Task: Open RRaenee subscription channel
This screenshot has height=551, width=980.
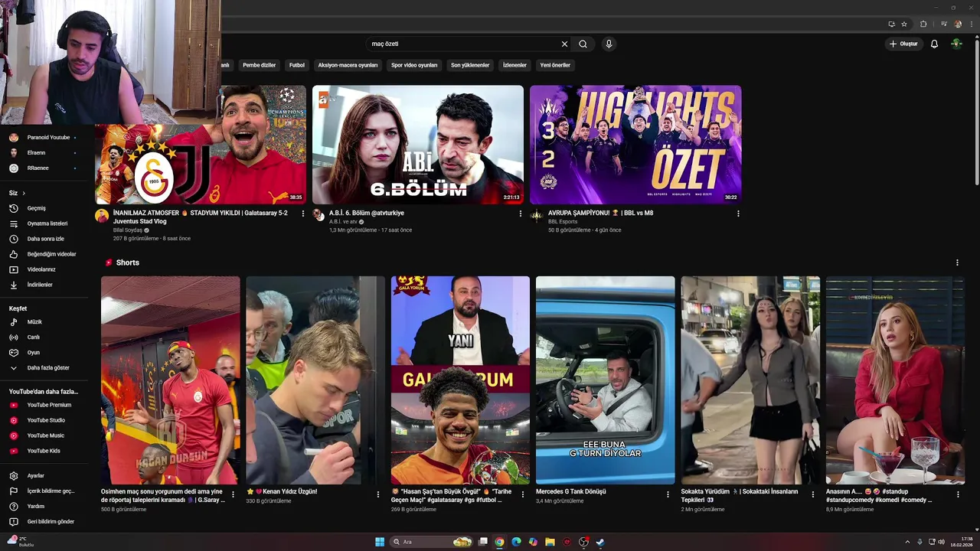Action: 43,168
